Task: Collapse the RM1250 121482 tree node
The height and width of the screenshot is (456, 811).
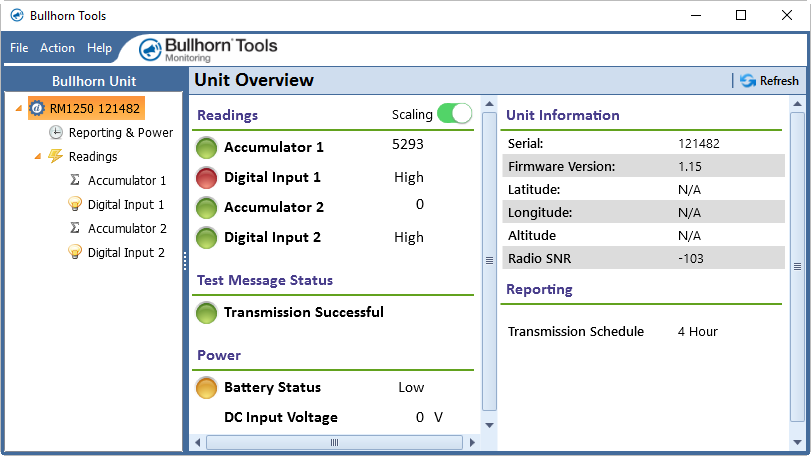Action: coord(18,108)
